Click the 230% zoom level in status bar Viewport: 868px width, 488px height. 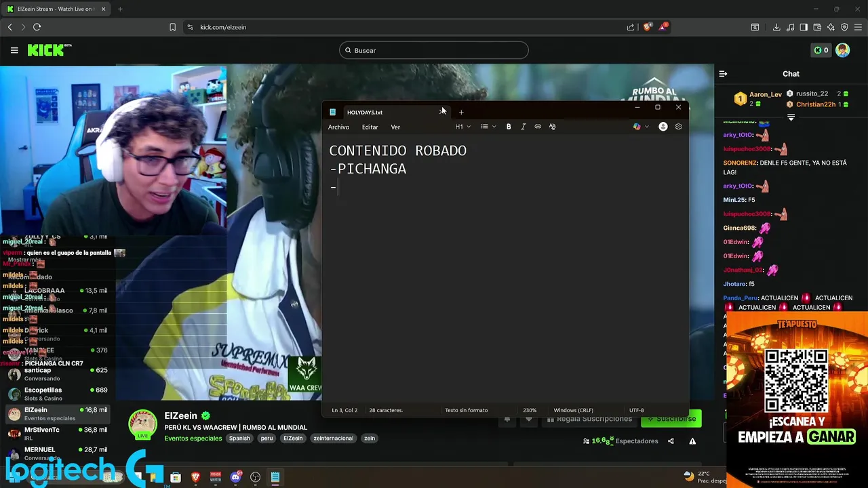(x=530, y=410)
